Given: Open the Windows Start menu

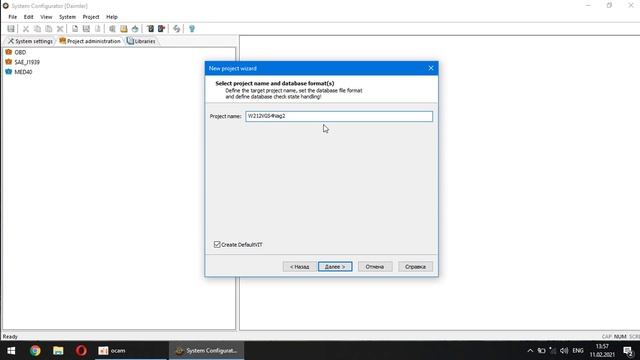Looking at the screenshot, I should tap(11, 351).
